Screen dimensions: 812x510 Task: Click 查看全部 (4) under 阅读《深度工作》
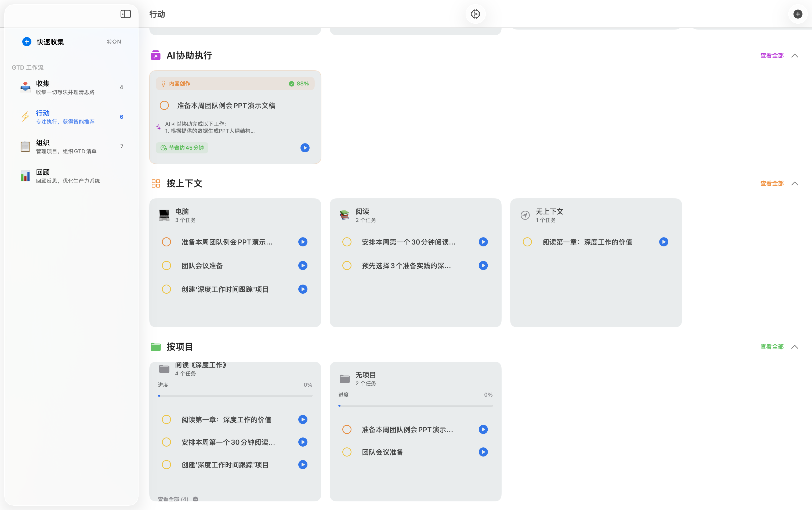pos(173,498)
